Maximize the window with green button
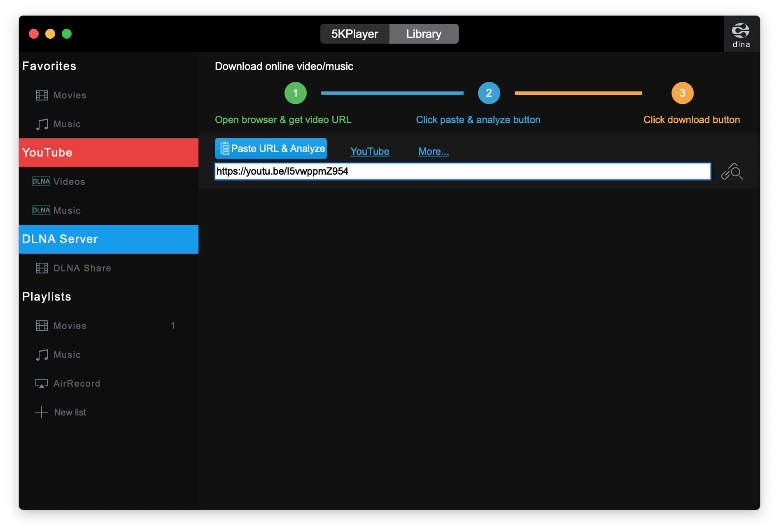779x532 pixels. (x=67, y=34)
